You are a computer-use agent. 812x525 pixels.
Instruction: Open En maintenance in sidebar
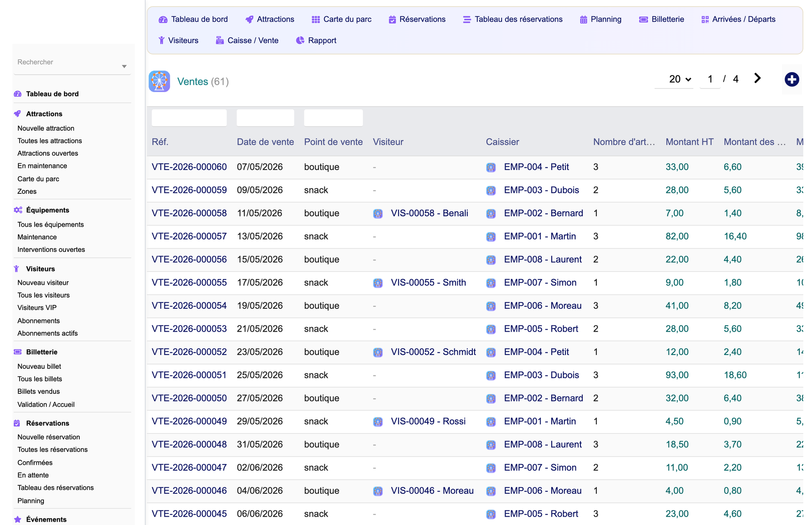(x=42, y=166)
